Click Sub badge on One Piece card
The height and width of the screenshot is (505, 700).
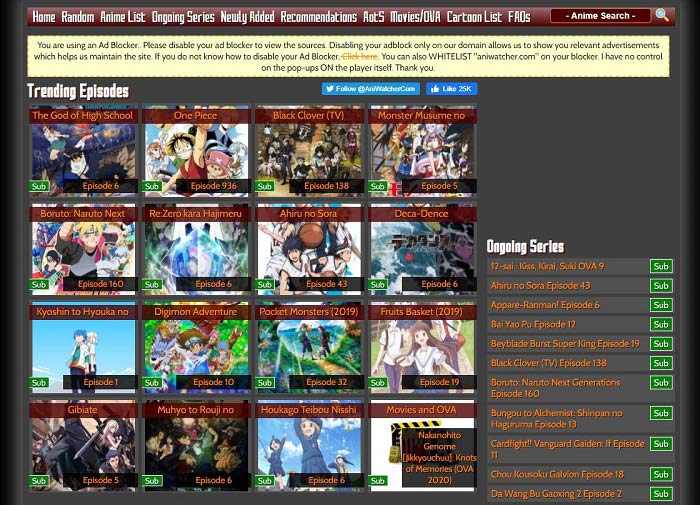pyautogui.click(x=152, y=186)
